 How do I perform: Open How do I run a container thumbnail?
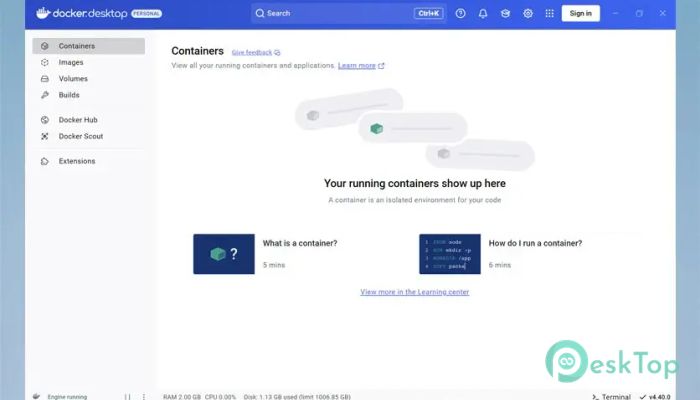click(x=450, y=254)
